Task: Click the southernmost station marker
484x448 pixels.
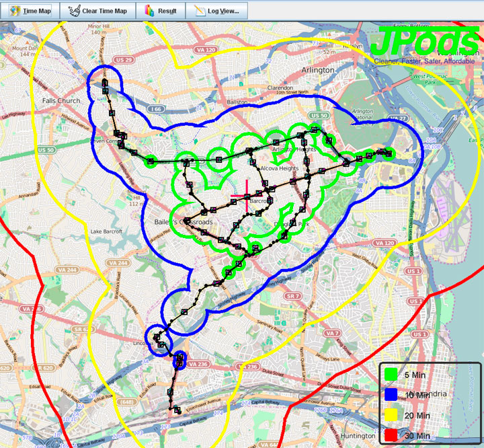Action: click(x=177, y=409)
